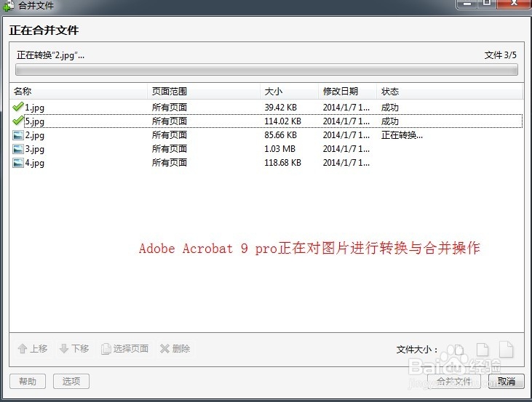The image size is (532, 402).
Task: Select the 4.jpg file name
Action: point(35,163)
